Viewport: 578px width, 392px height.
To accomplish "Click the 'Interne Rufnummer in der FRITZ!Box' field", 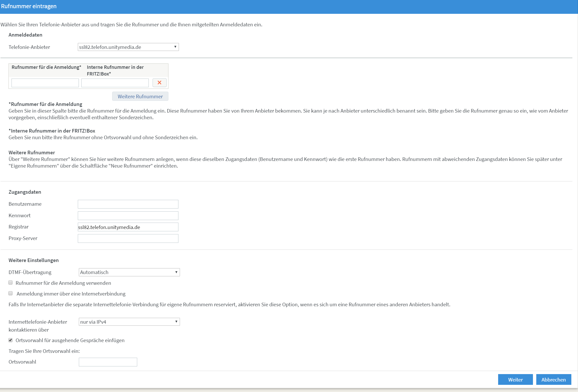I will (115, 83).
